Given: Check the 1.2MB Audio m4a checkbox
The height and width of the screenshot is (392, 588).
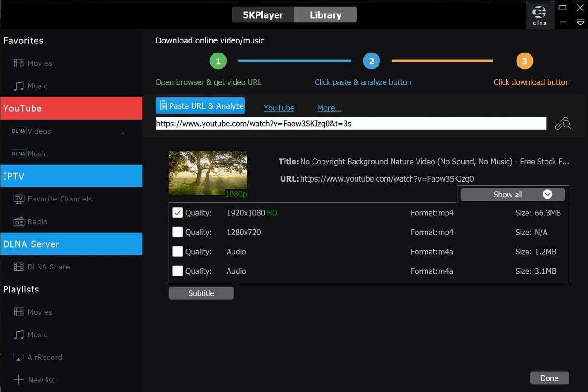Looking at the screenshot, I should (177, 252).
